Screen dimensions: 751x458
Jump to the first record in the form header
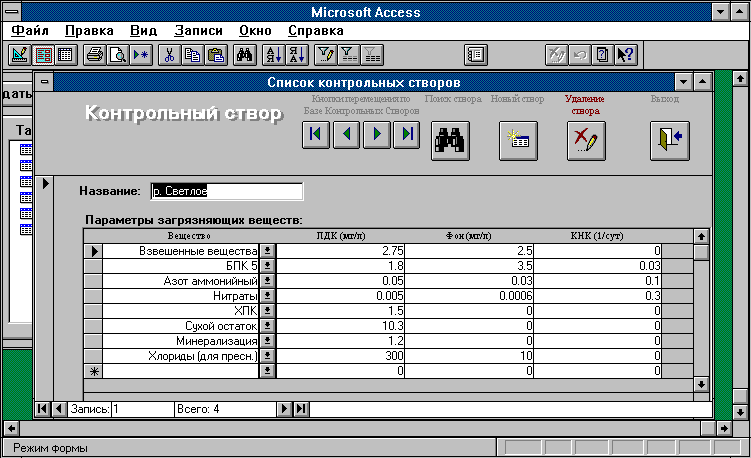pyautogui.click(x=316, y=134)
